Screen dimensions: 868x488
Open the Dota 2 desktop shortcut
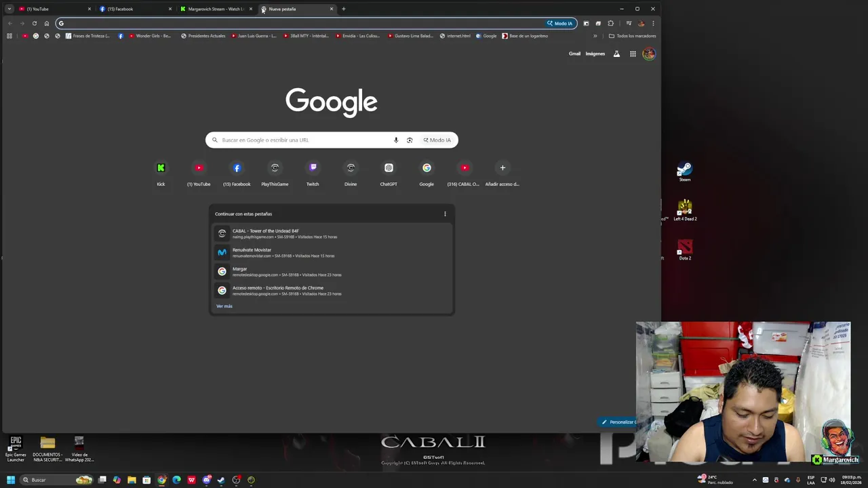[x=685, y=250]
